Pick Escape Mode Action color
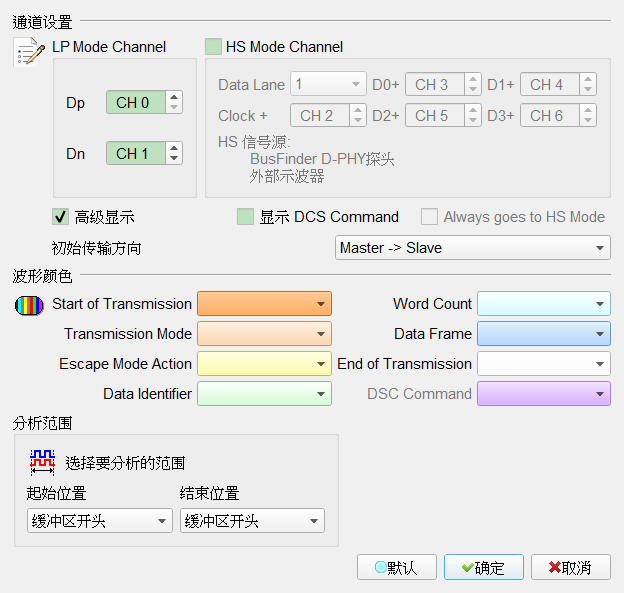Image resolution: width=624 pixels, height=593 pixels. pyautogui.click(x=264, y=364)
